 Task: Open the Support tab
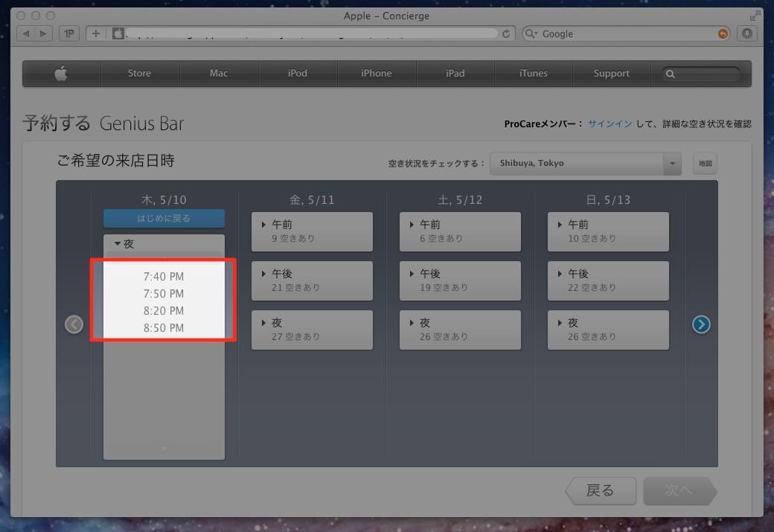pos(611,74)
